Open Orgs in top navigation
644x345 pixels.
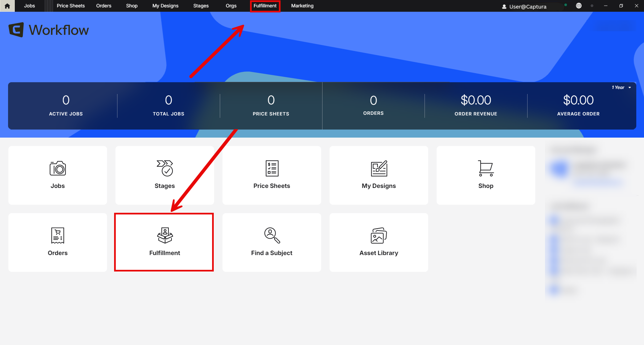point(231,6)
